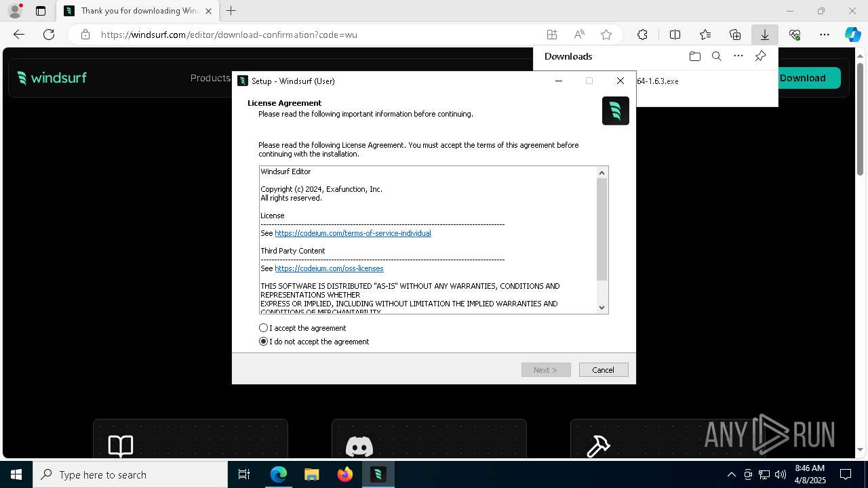
Task: Open the network icon in tray
Action: tap(764, 474)
